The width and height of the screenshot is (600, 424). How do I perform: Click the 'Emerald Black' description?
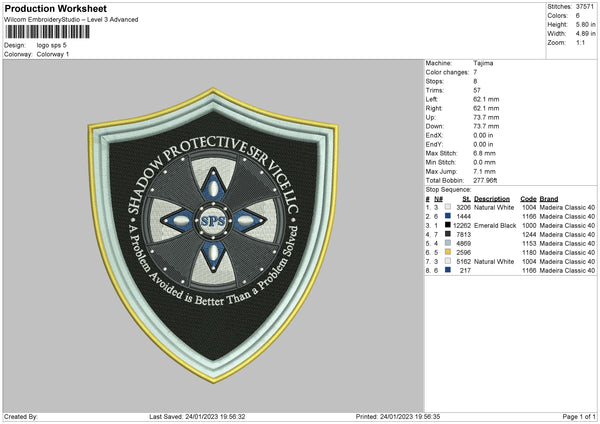495,225
